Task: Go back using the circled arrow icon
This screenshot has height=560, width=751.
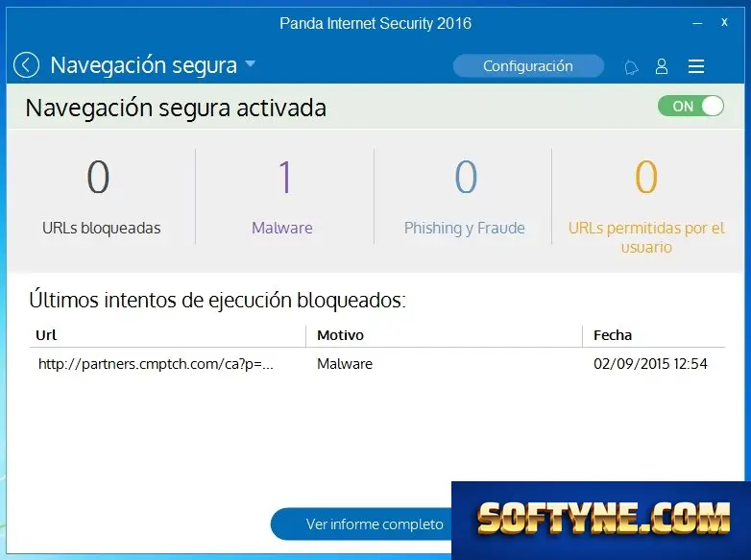Action: (x=26, y=64)
